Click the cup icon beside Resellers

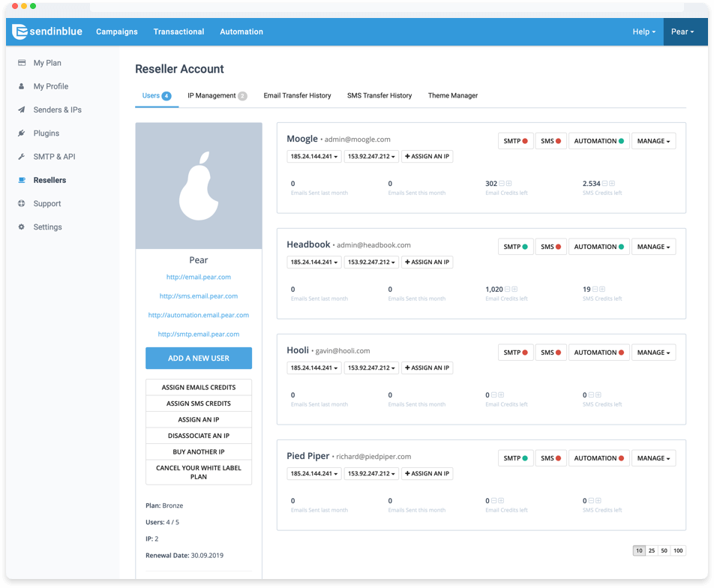22,180
